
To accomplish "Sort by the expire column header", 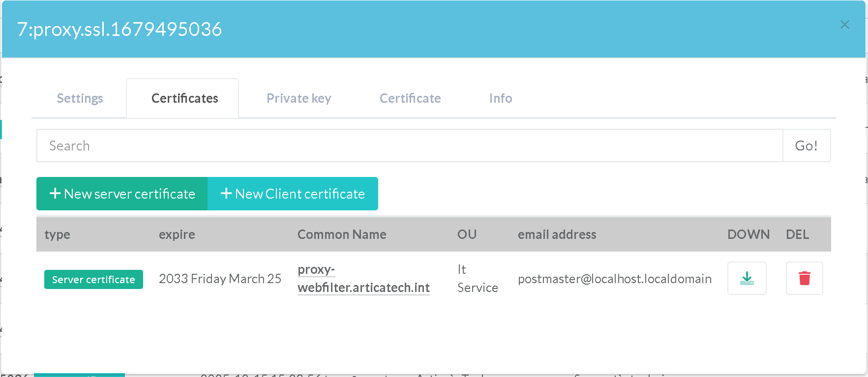I will coord(177,234).
